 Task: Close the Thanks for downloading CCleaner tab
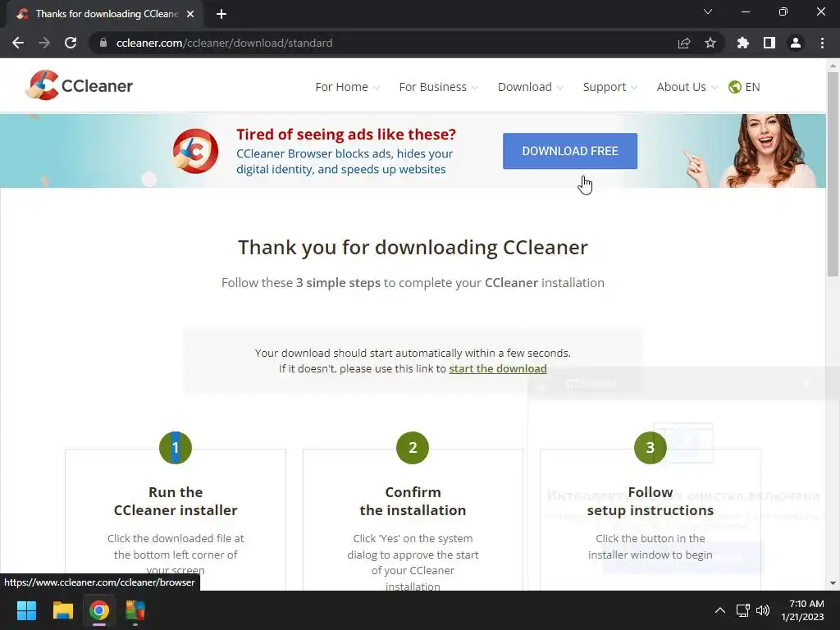click(x=190, y=14)
